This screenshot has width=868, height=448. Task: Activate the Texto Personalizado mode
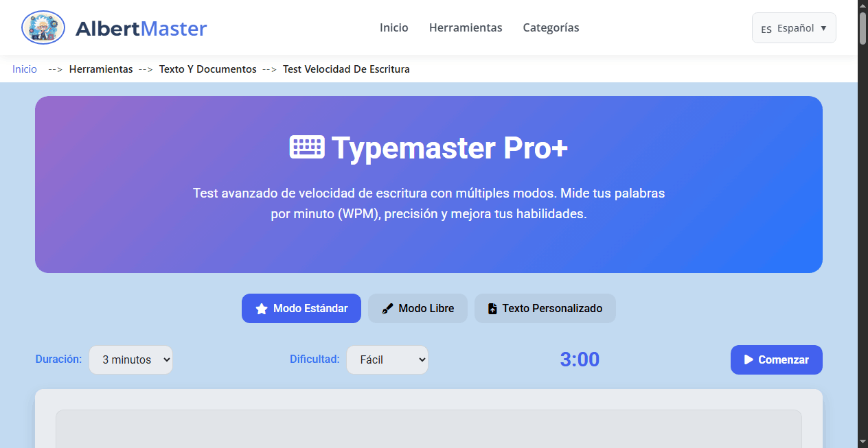pyautogui.click(x=545, y=308)
